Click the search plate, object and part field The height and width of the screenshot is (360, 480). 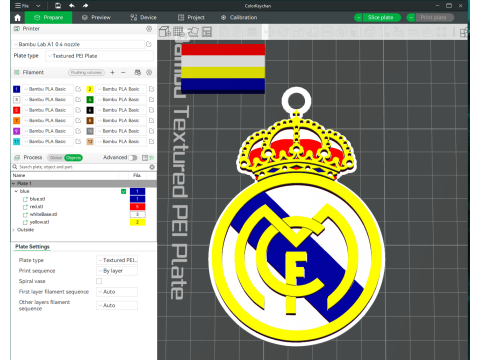click(x=82, y=167)
